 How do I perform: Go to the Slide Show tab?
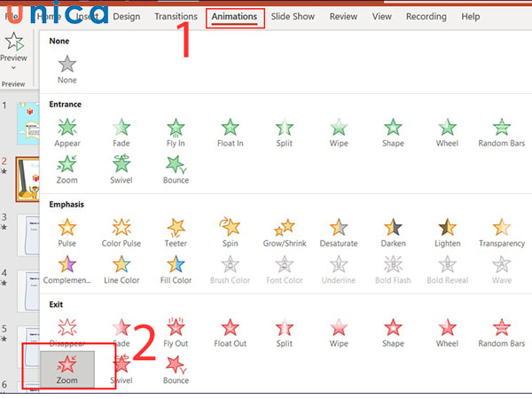tap(293, 16)
